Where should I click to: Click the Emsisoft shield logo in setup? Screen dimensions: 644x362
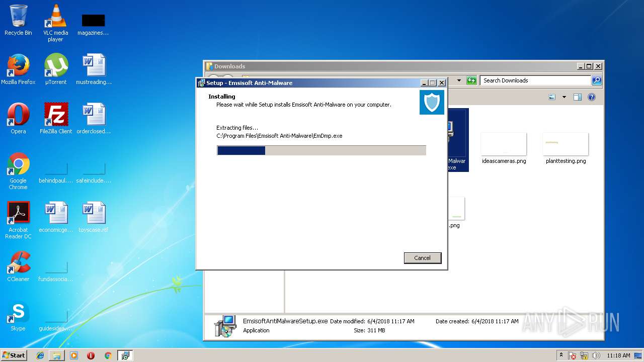432,102
